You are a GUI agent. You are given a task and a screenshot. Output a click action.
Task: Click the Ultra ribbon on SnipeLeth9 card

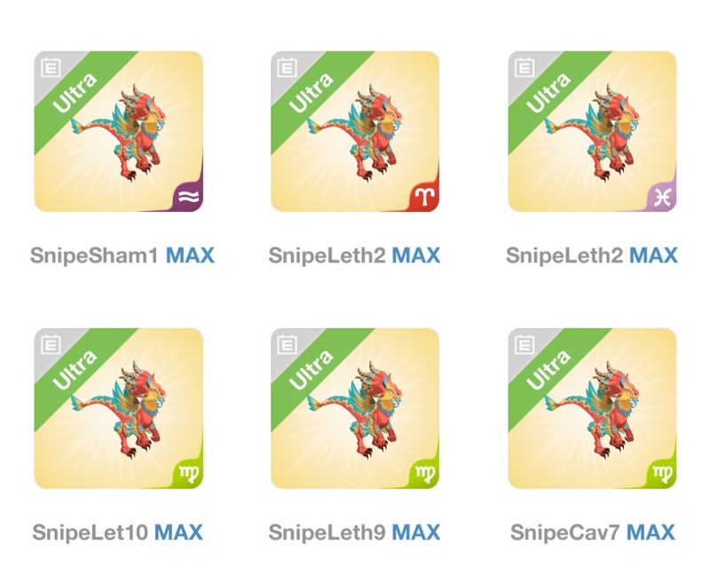point(312,370)
